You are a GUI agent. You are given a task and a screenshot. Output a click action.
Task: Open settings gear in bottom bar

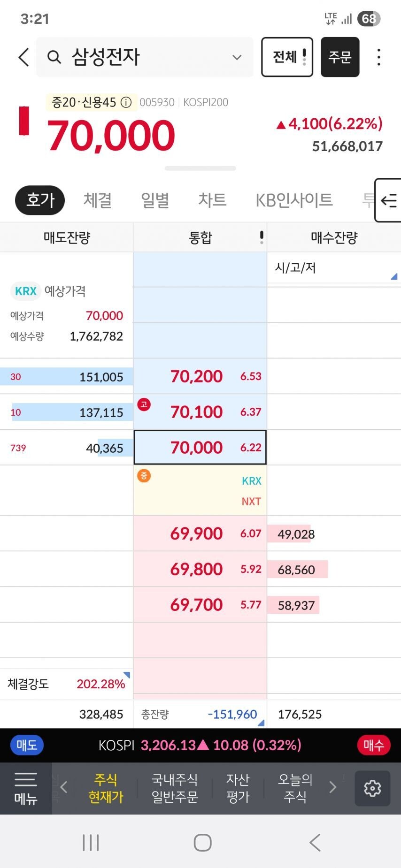pyautogui.click(x=372, y=788)
